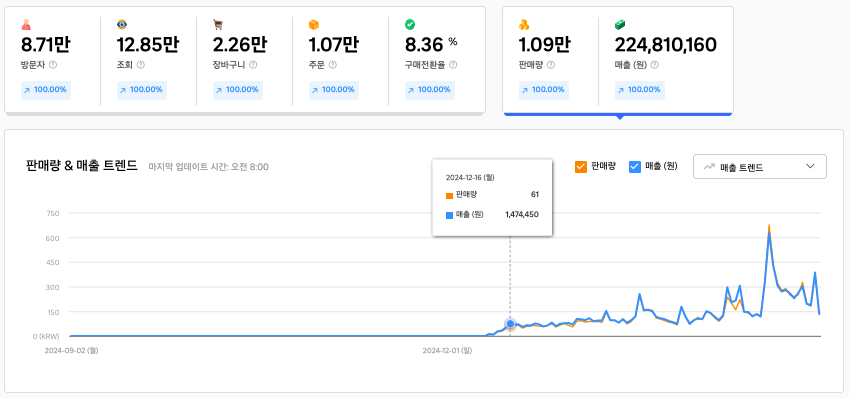Screen dimensions: 849x398
Task: Click the 100.00% growth badge under 매출
Action: click(639, 90)
